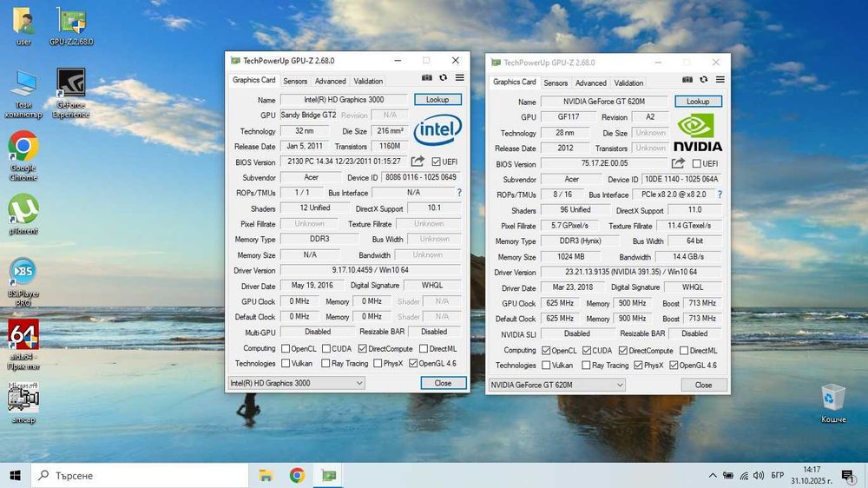Launch uTorrent desktop shortcut
The width and height of the screenshot is (868, 488).
[23, 214]
